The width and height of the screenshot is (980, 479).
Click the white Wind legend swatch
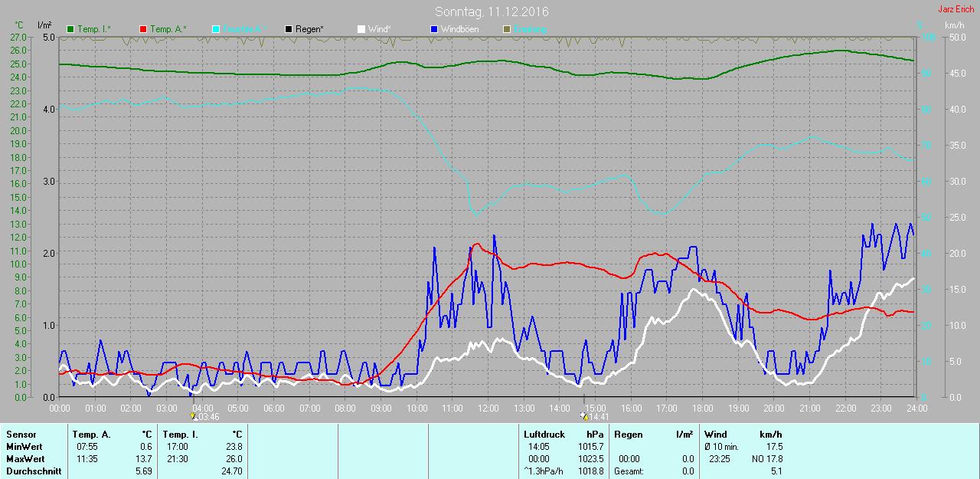(361, 29)
